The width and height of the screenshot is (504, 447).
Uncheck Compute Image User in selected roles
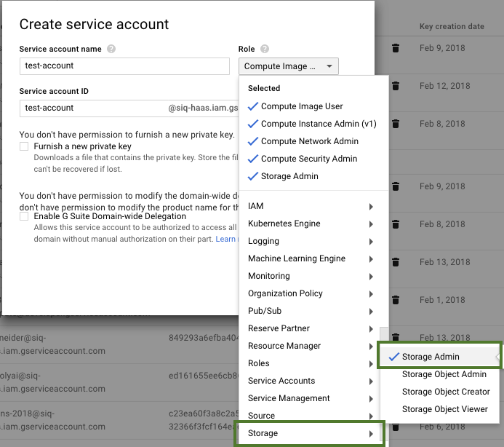point(301,106)
